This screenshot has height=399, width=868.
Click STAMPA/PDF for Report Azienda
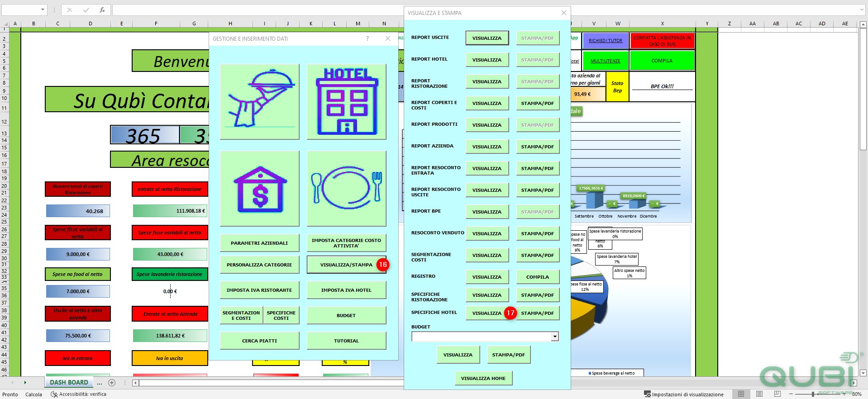coord(538,147)
